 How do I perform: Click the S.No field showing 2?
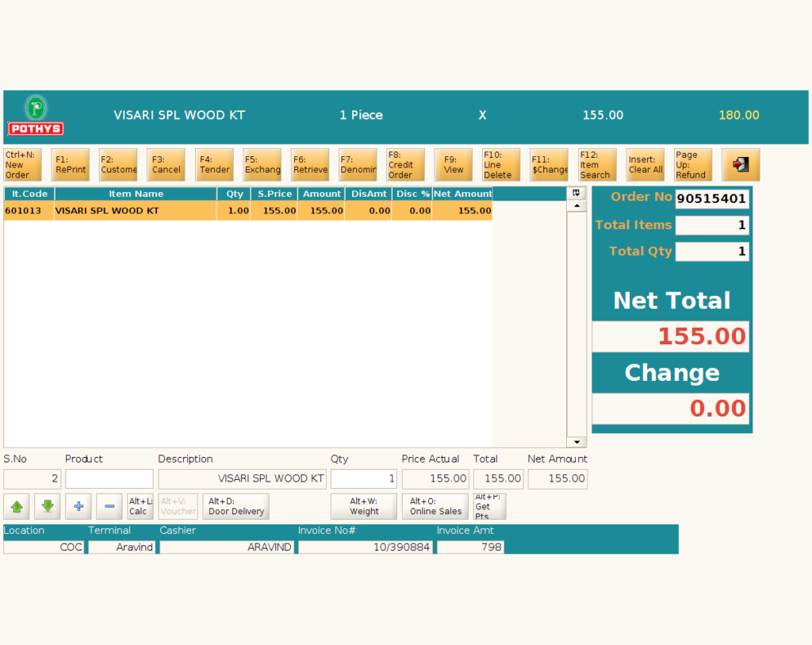coord(32,478)
